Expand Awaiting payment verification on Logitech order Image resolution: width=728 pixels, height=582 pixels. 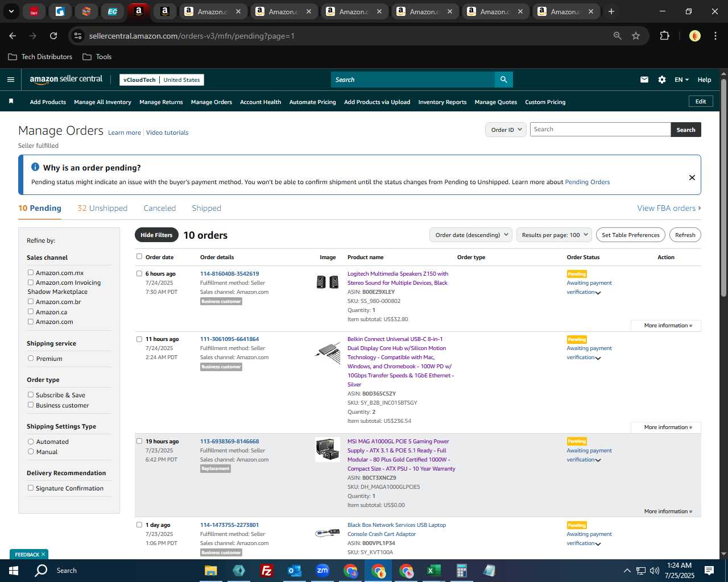tap(589, 288)
